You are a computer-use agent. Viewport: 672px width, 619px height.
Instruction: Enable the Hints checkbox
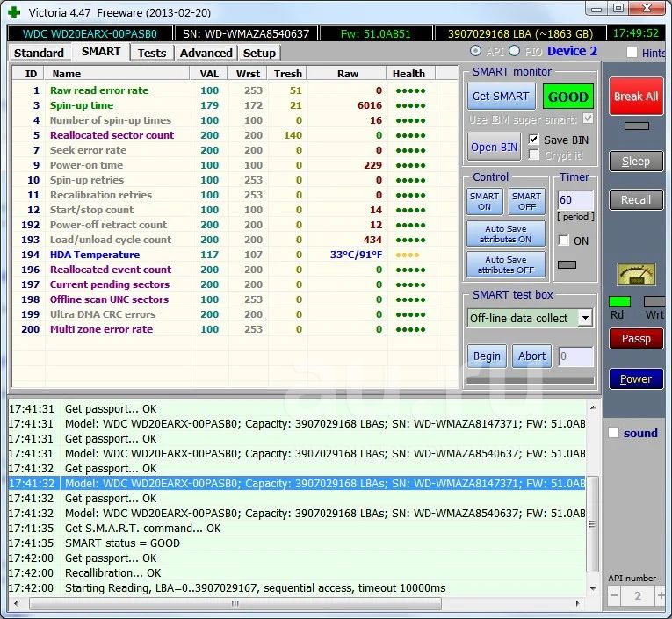pos(632,53)
